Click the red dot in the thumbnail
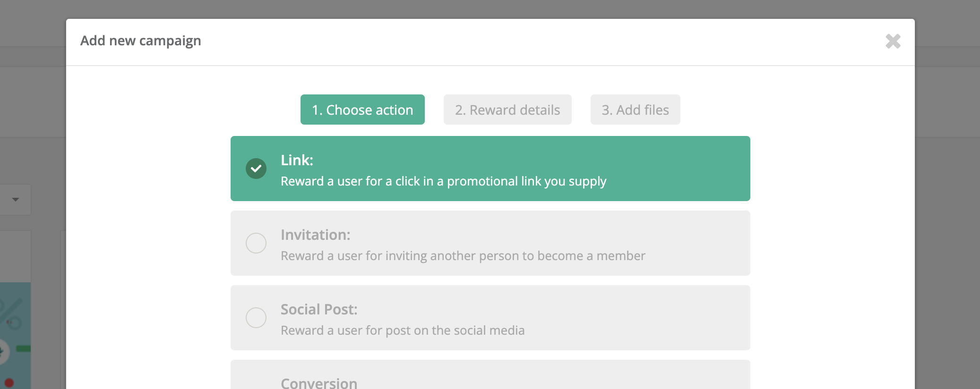Image resolution: width=980 pixels, height=389 pixels. 9,382
